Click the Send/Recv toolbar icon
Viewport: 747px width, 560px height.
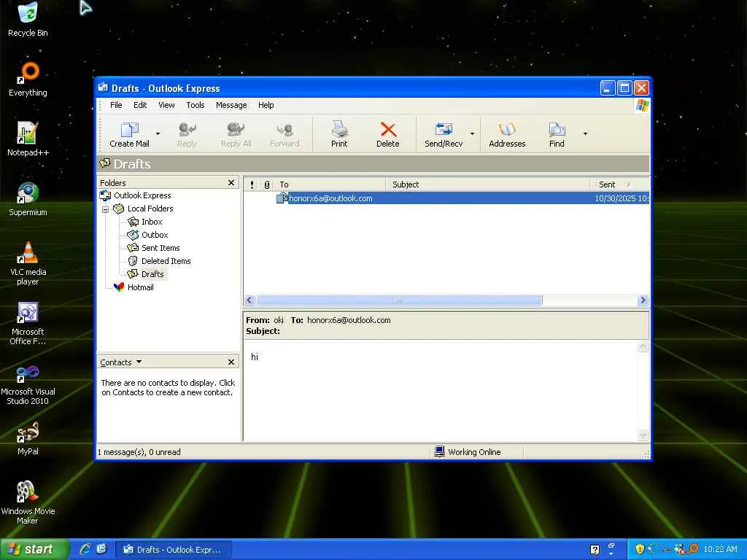[x=444, y=135]
